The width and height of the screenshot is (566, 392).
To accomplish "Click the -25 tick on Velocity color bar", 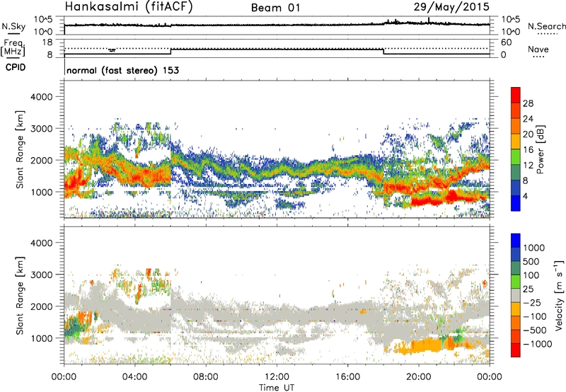I will pos(531,302).
